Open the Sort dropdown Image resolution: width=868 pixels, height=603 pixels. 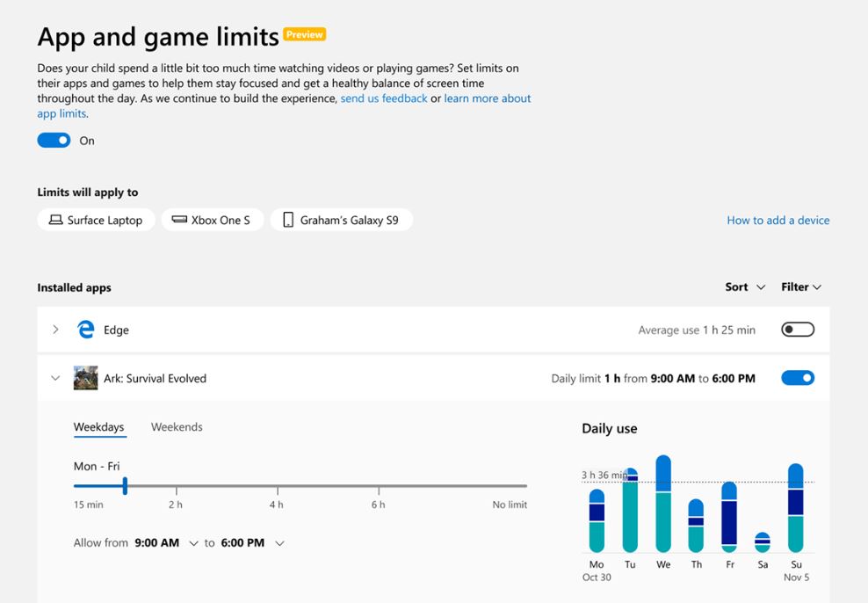tap(745, 287)
